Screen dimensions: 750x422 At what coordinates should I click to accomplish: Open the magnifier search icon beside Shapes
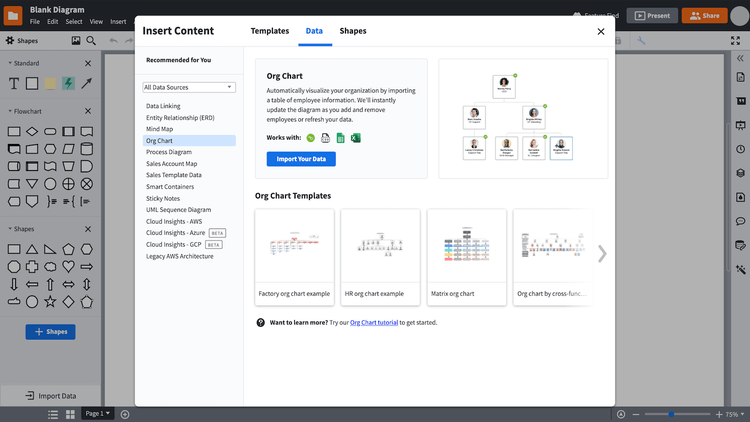(91, 41)
